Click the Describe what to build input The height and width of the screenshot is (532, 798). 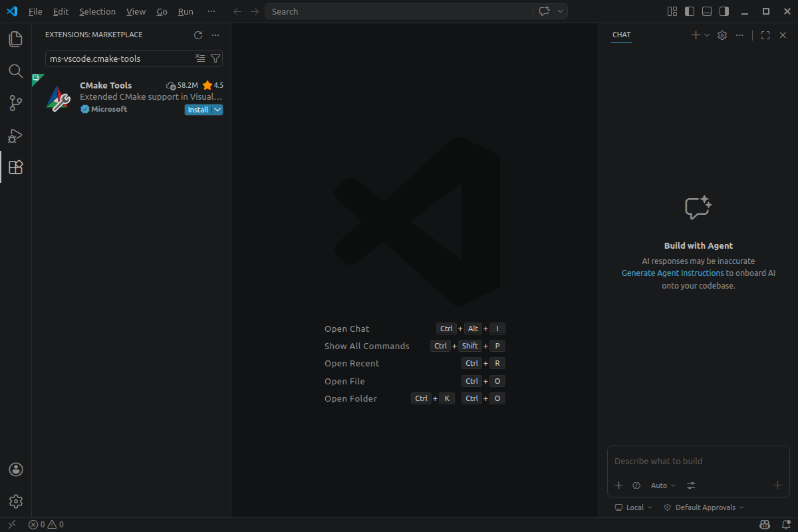(698, 461)
